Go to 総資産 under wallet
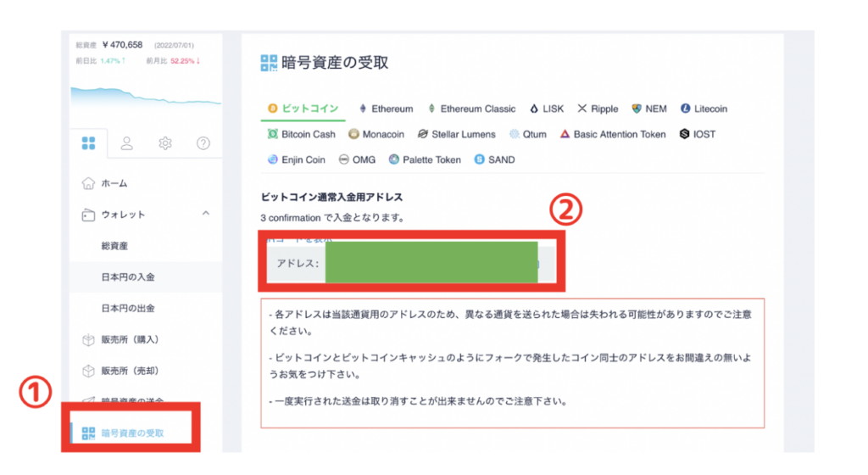This screenshot has width=868, height=475. [114, 246]
